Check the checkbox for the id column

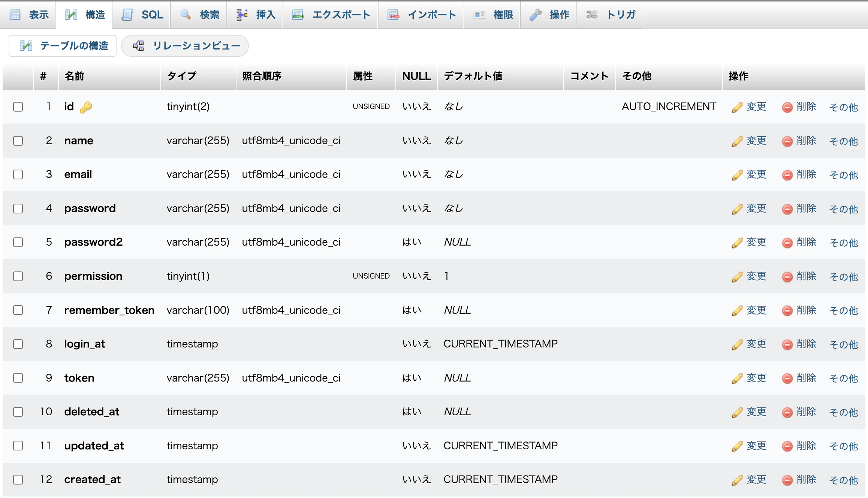pos(18,107)
